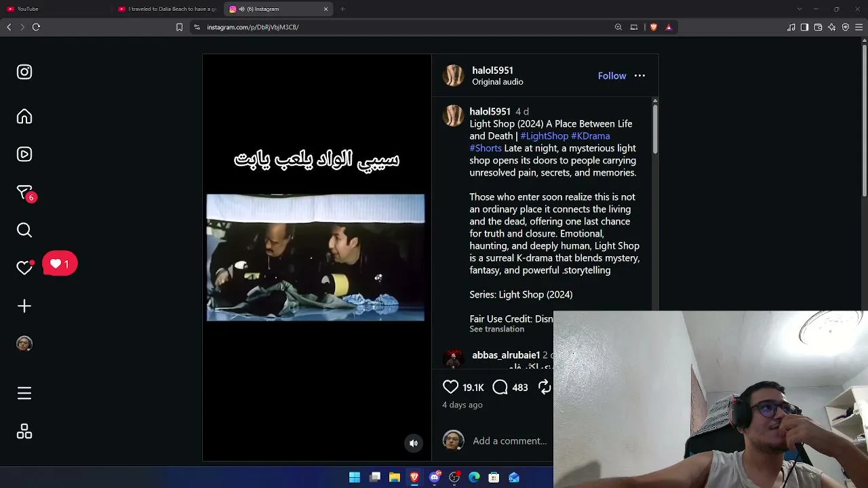Screen dimensions: 868x488
Task: Open the #LightShop hashtag
Action: (544, 136)
